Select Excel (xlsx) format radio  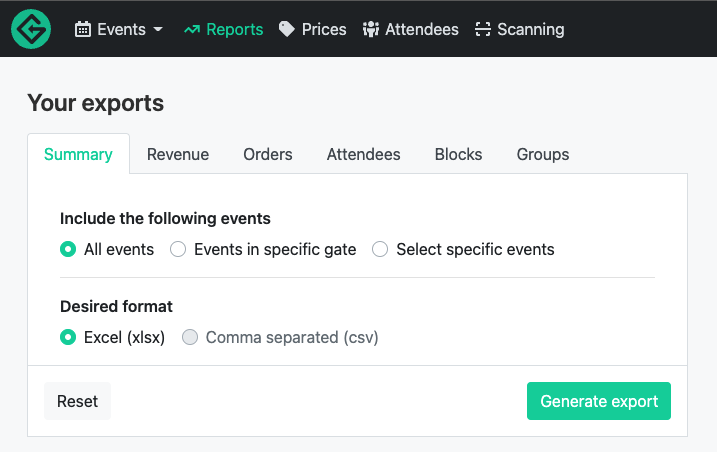68,337
